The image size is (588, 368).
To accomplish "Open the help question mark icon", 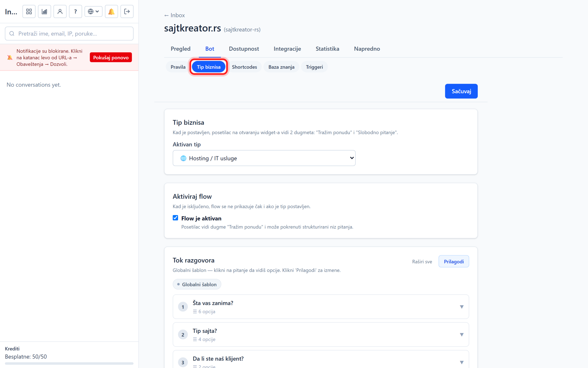I will pos(76,11).
